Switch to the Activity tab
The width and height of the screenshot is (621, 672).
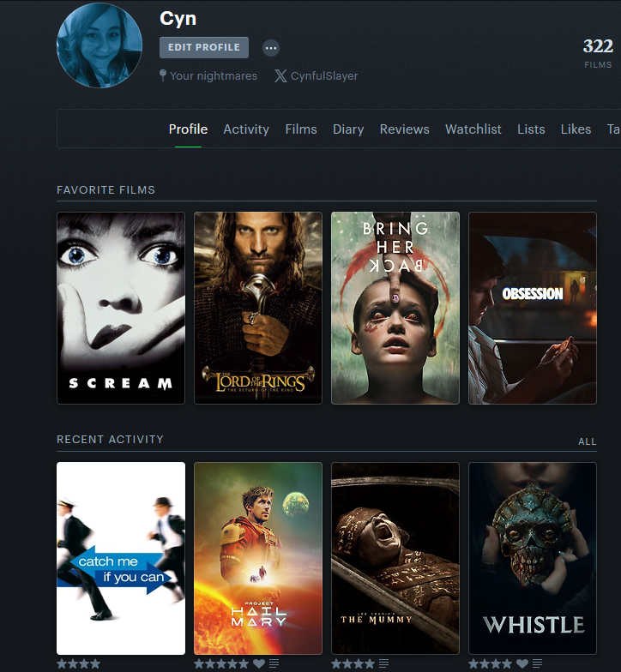coord(246,129)
